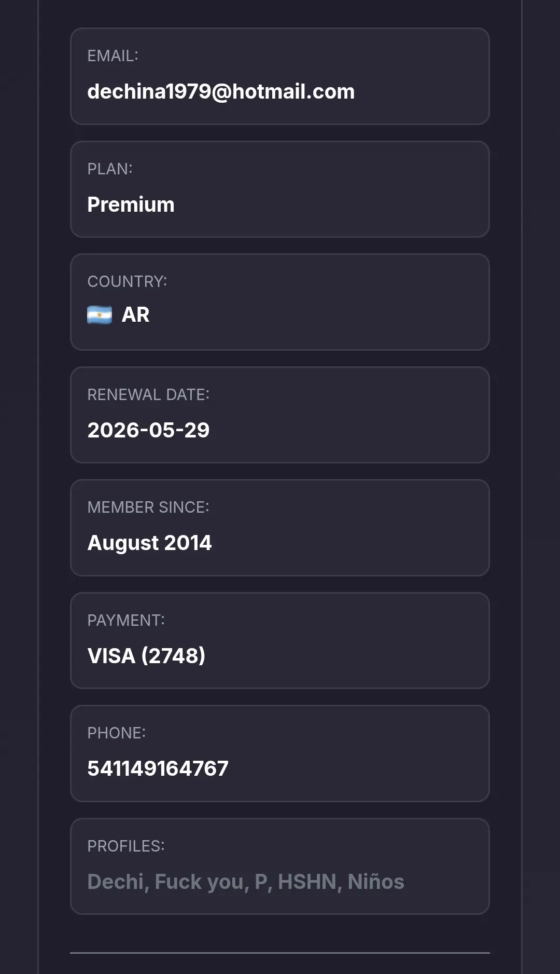Click the EMAIL field label
560x974 pixels.
click(x=113, y=56)
